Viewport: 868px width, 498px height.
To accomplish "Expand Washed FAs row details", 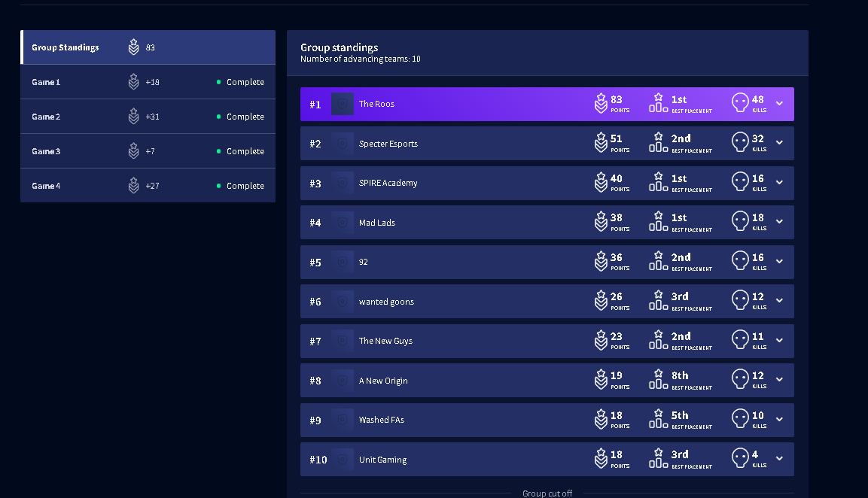I will coord(779,420).
